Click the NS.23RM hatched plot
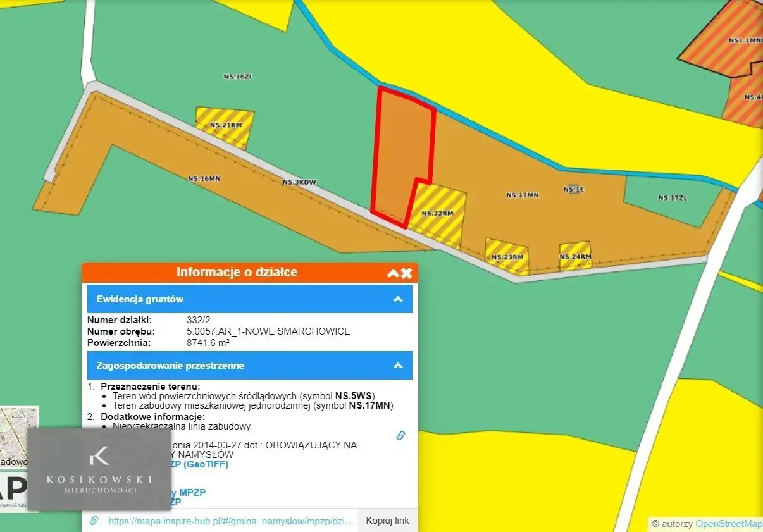The height and width of the screenshot is (532, 763). 507,256
